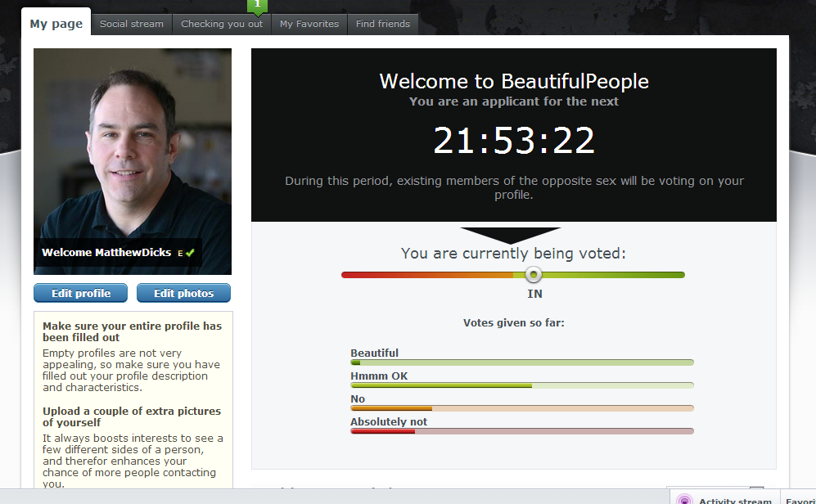This screenshot has width=816, height=504.
Task: Open the Checking you out tab
Action: click(x=222, y=24)
